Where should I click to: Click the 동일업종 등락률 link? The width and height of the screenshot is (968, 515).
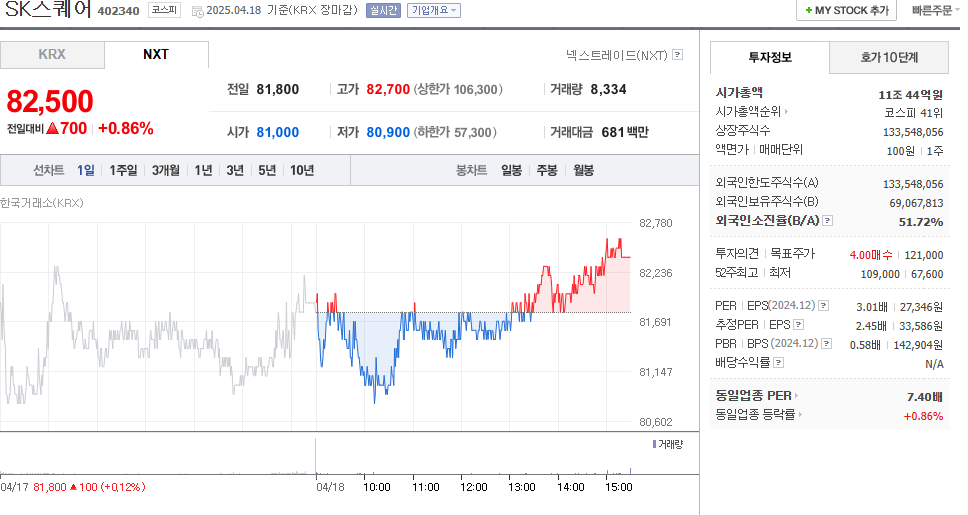point(755,414)
